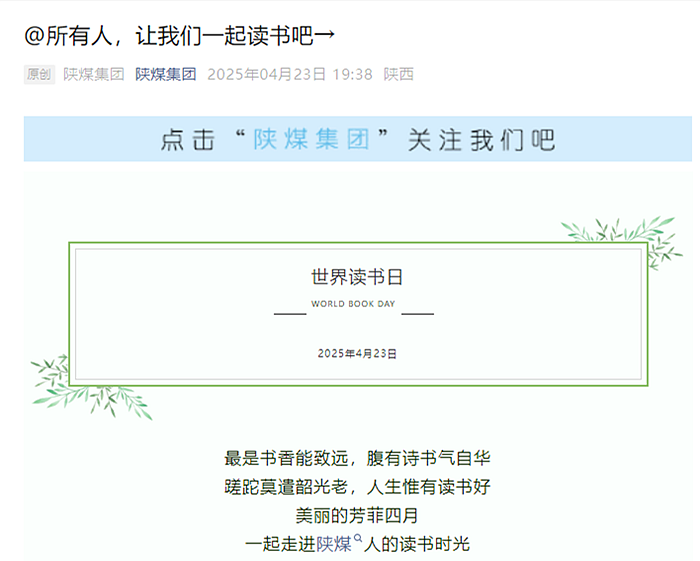The width and height of the screenshot is (700, 561).
Task: Click the WORLD BOOK DAY subtitle
Action: point(353,303)
